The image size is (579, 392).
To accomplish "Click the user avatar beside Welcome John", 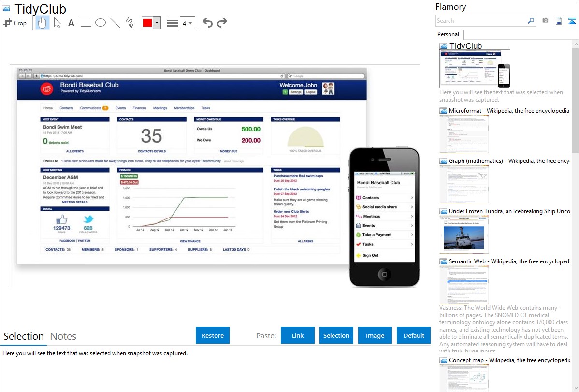I will (328, 88).
